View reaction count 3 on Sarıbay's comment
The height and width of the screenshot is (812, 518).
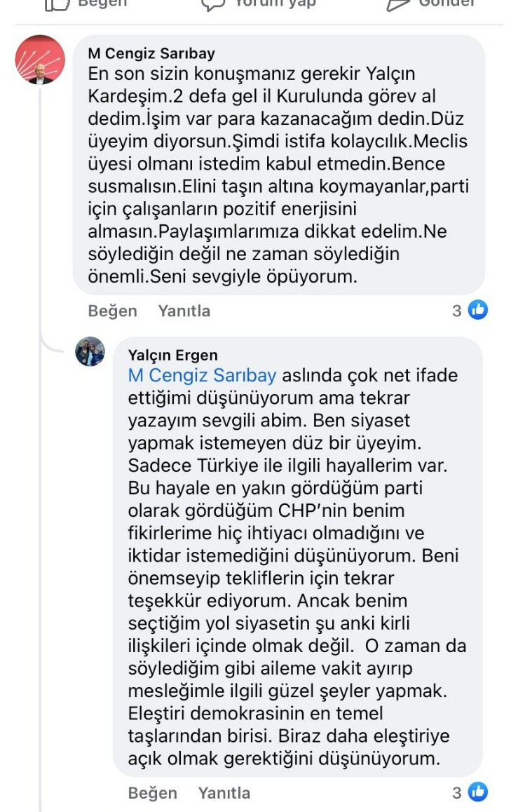pyautogui.click(x=457, y=310)
